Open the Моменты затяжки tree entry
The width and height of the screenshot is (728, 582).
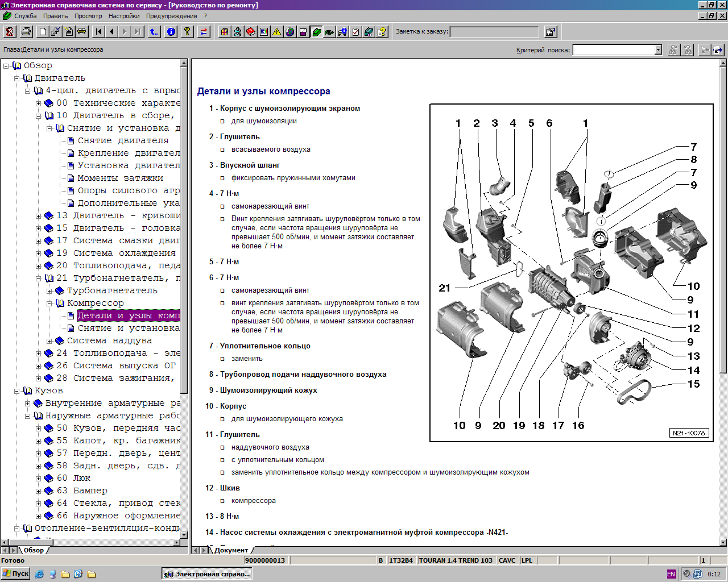120,178
